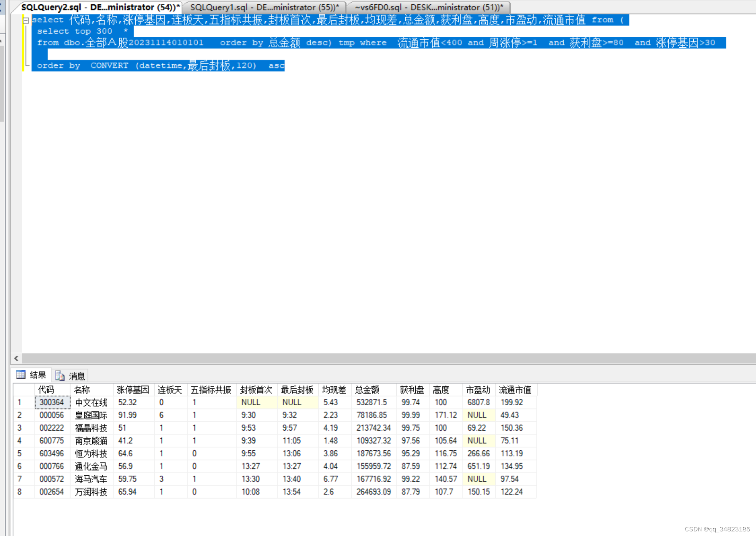
Task: Select the SQLQuery2.sql tab
Action: [x=100, y=7]
